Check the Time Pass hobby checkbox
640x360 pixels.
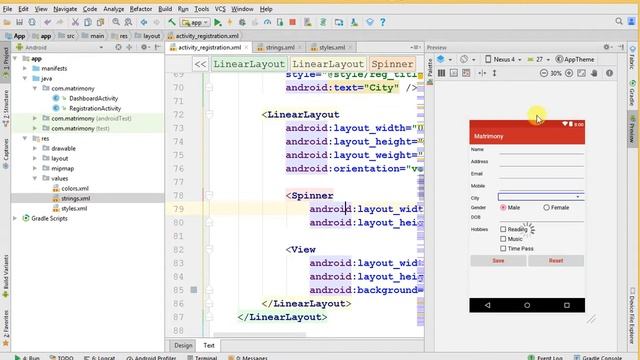click(503, 248)
